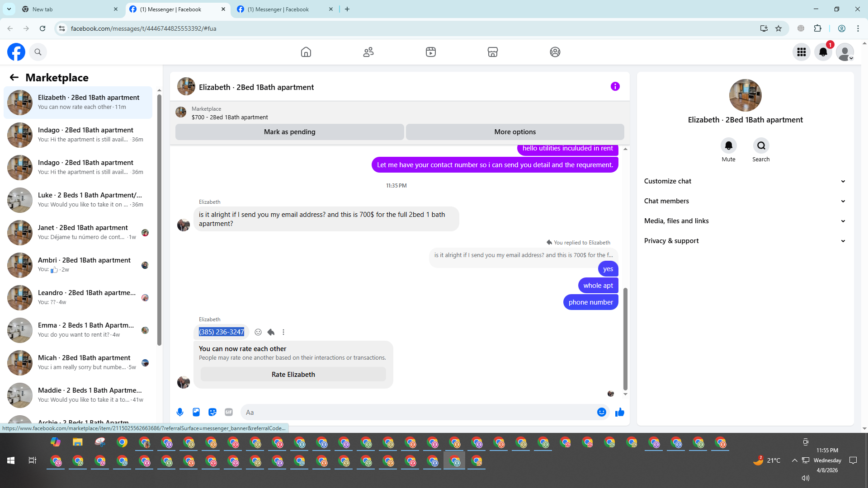Switch to the New tab browser tab

[x=68, y=9]
